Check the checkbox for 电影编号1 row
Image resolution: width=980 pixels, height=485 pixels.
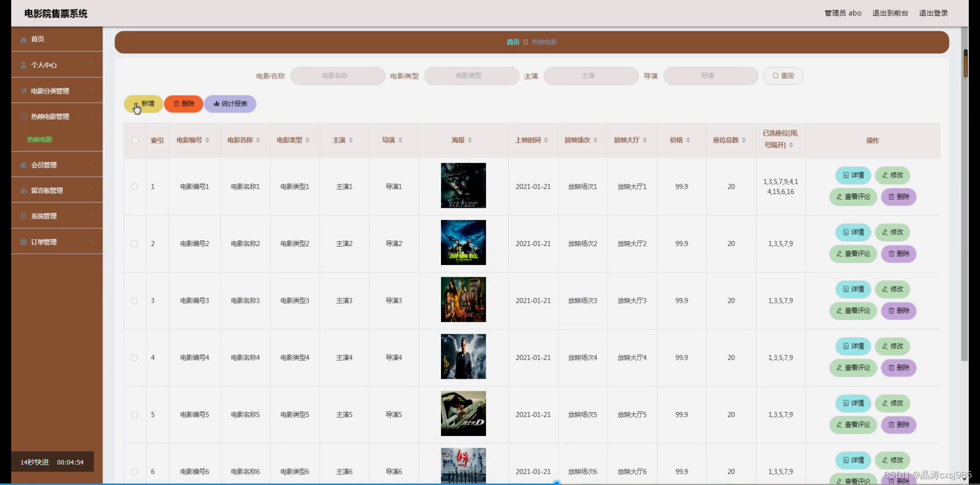134,186
